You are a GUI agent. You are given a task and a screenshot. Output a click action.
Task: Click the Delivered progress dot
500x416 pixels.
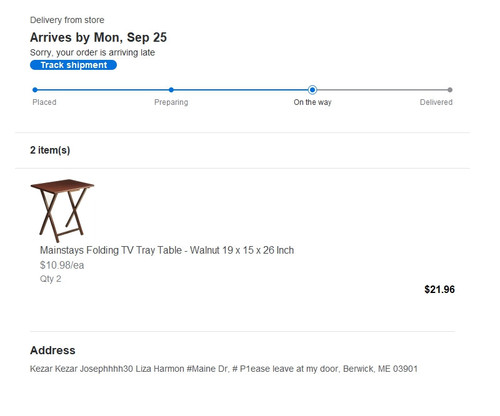[450, 90]
